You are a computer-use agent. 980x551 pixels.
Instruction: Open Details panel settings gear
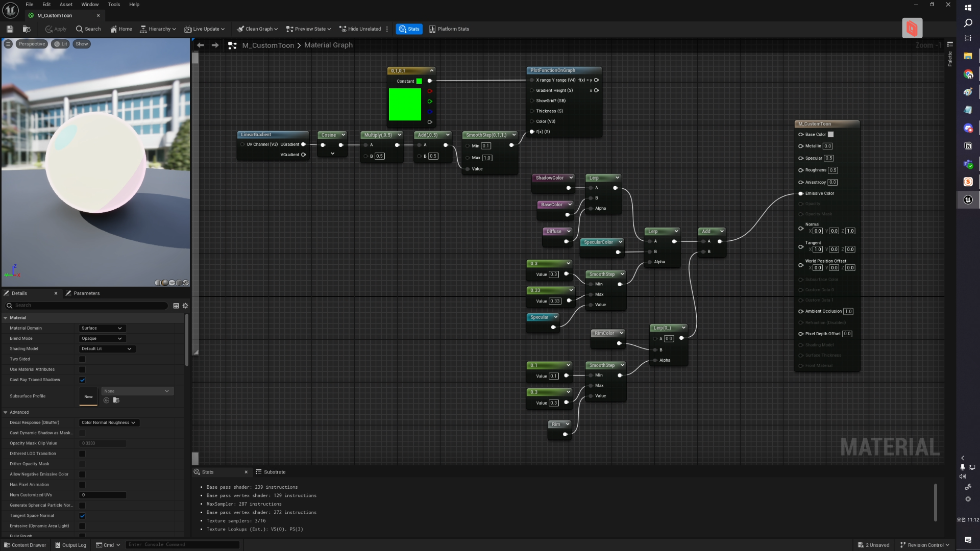coord(185,306)
